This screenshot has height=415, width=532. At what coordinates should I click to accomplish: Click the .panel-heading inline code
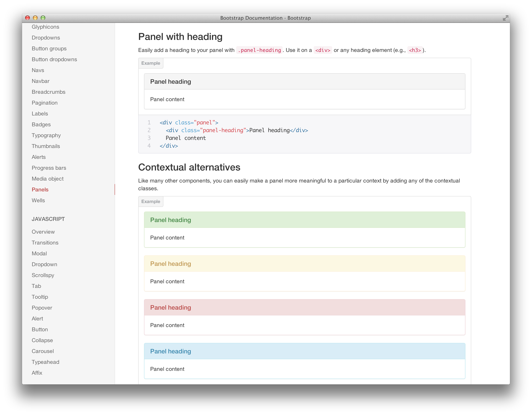259,50
